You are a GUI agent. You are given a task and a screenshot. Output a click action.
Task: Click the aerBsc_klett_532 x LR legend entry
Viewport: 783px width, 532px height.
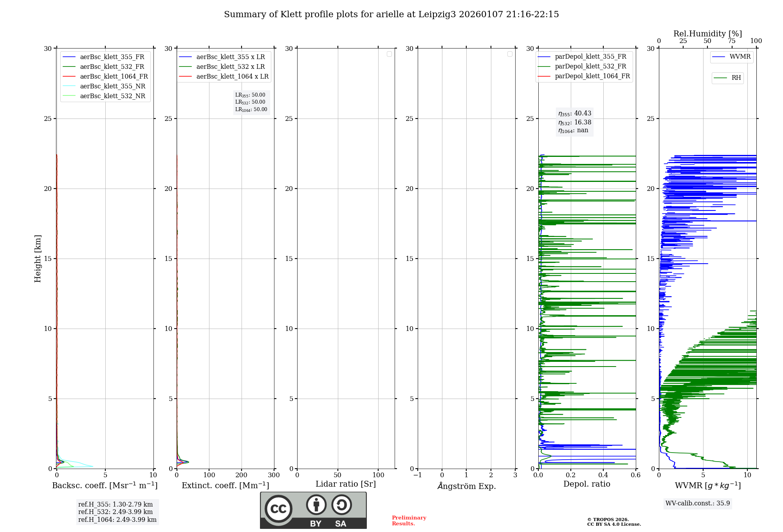[230, 67]
